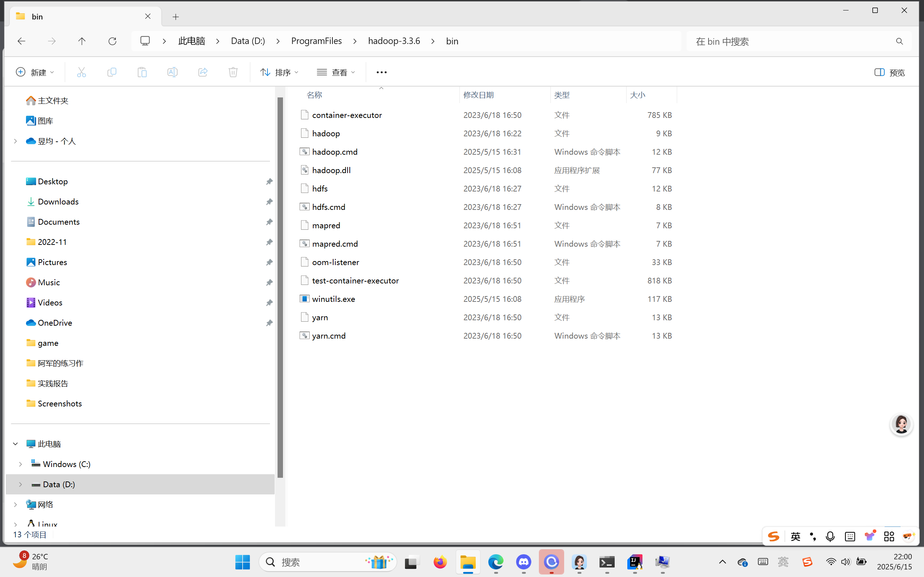This screenshot has height=577, width=924.
Task: Open the View layout menu
Action: [x=336, y=72]
